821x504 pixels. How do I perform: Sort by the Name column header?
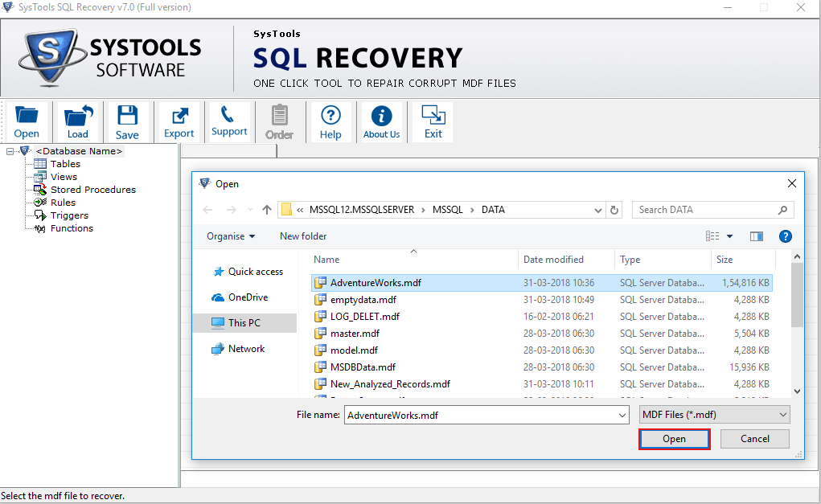pos(326,260)
